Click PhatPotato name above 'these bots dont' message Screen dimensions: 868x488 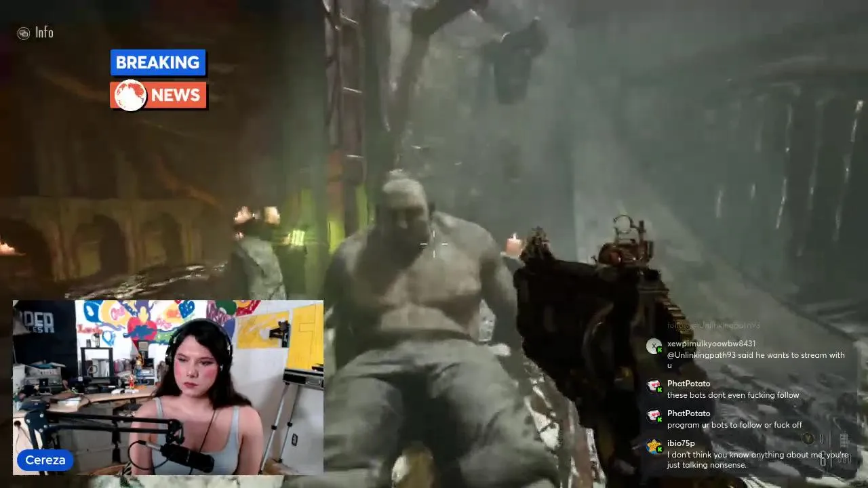click(689, 384)
